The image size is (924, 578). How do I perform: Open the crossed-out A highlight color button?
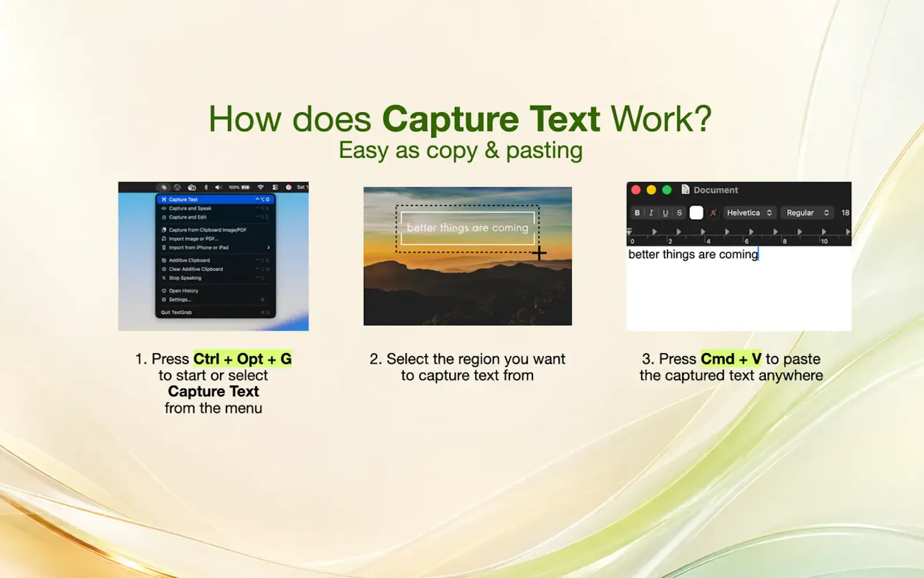click(713, 213)
